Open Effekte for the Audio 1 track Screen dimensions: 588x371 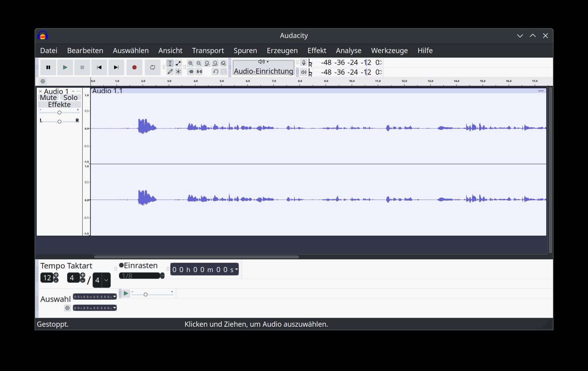coord(59,105)
